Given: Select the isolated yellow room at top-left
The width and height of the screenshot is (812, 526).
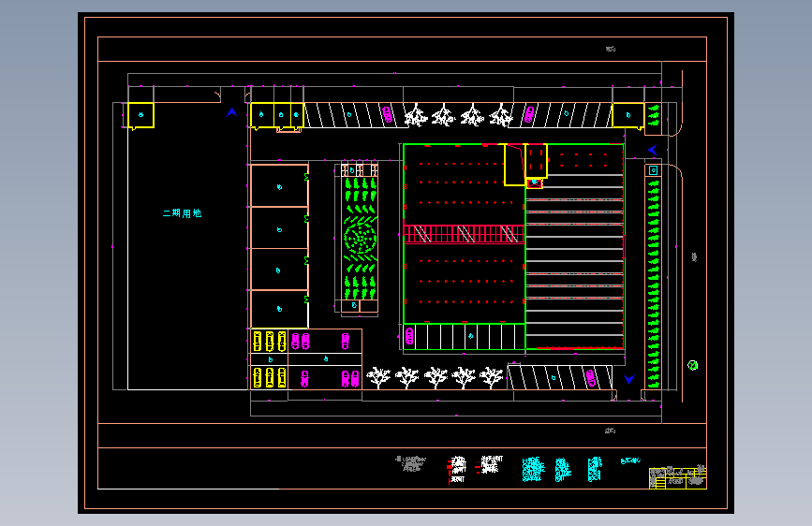Looking at the screenshot, I should coord(140,115).
